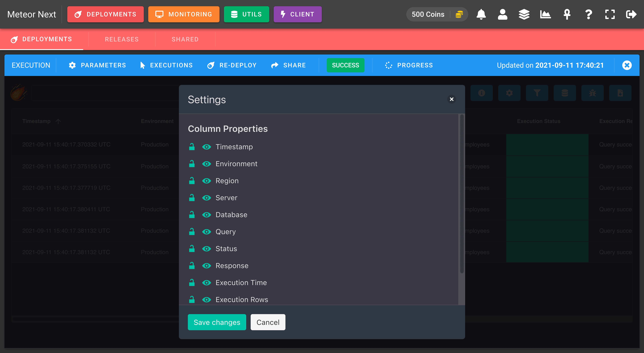The width and height of the screenshot is (644, 353).
Task: Open the Progress view
Action: pyautogui.click(x=409, y=65)
